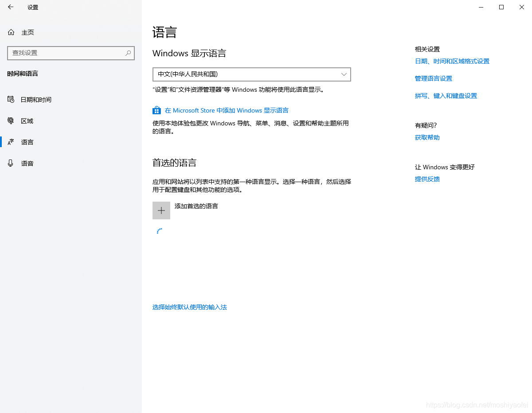
Task: Click the 首选的语言 heading
Action: tap(174, 163)
